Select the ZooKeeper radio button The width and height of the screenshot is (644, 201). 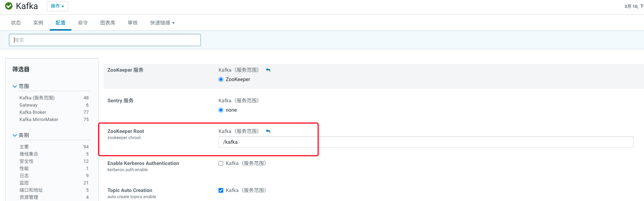click(221, 80)
